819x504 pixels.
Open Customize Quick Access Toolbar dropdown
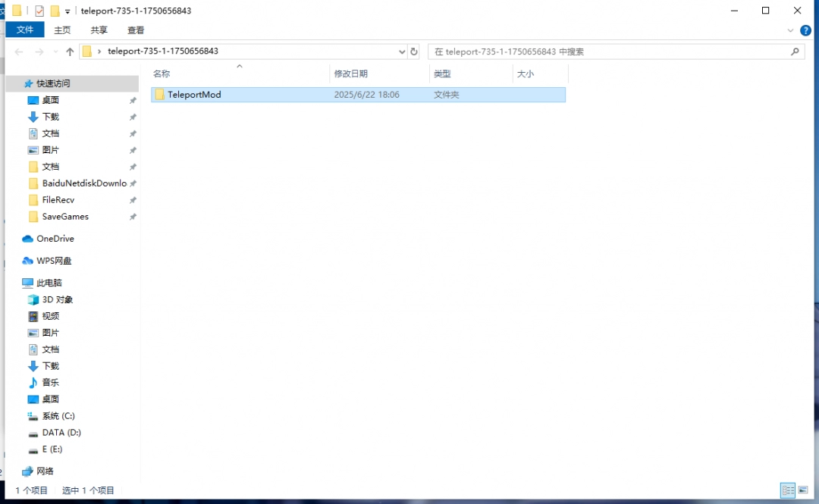67,11
